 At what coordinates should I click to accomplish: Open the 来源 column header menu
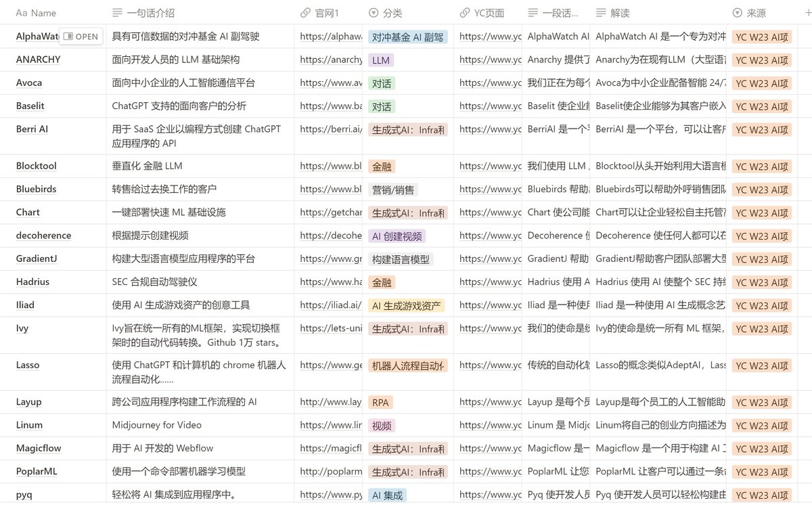coord(749,13)
